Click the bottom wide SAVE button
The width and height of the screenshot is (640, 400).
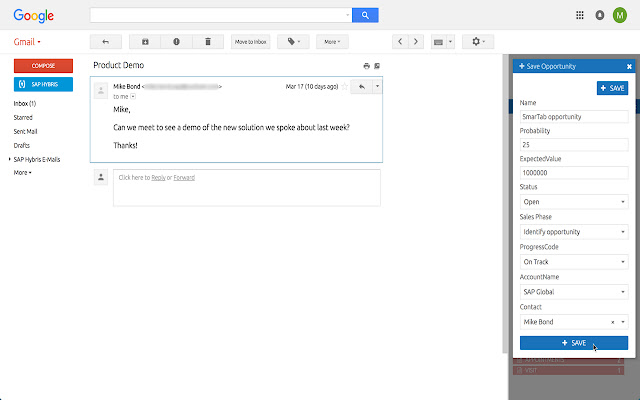point(574,343)
